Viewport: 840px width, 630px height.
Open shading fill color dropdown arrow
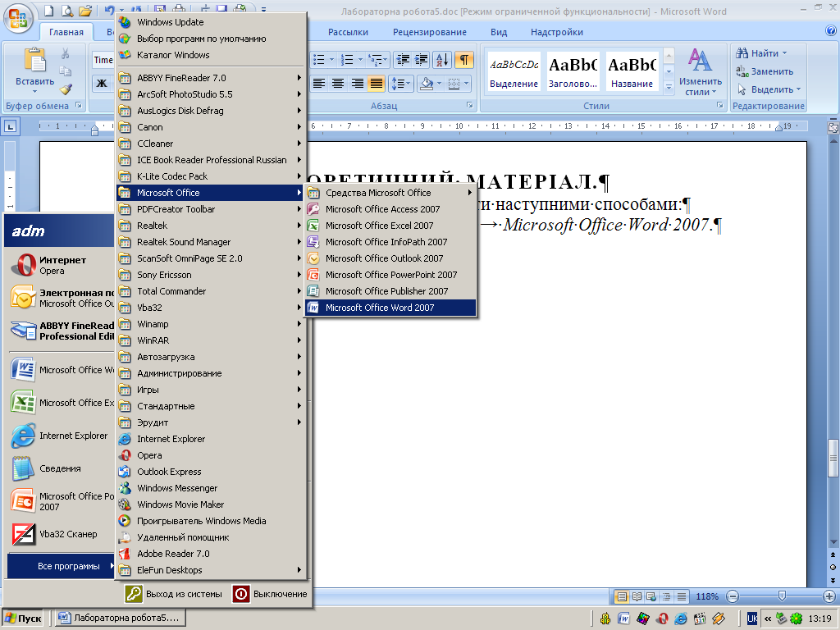(x=440, y=84)
